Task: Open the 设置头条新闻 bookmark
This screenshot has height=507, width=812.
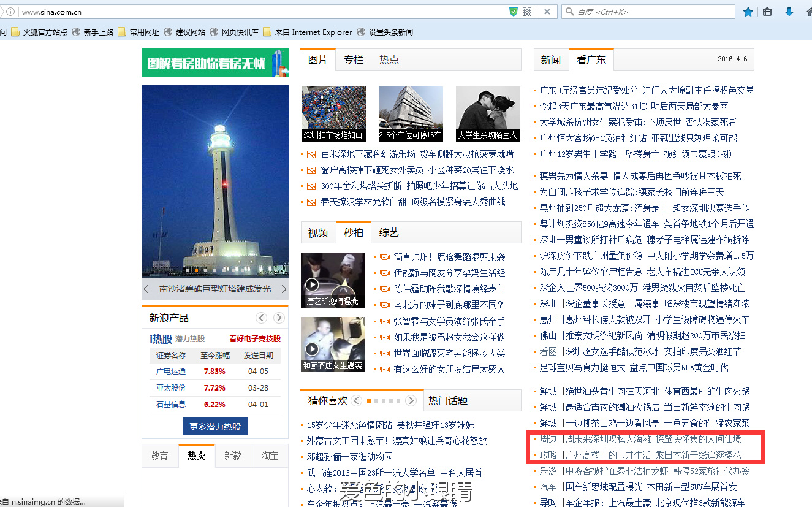Action: pyautogui.click(x=385, y=32)
